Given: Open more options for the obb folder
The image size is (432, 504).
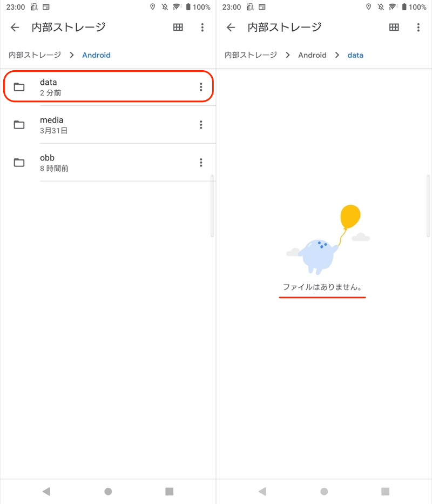Looking at the screenshot, I should click(201, 163).
